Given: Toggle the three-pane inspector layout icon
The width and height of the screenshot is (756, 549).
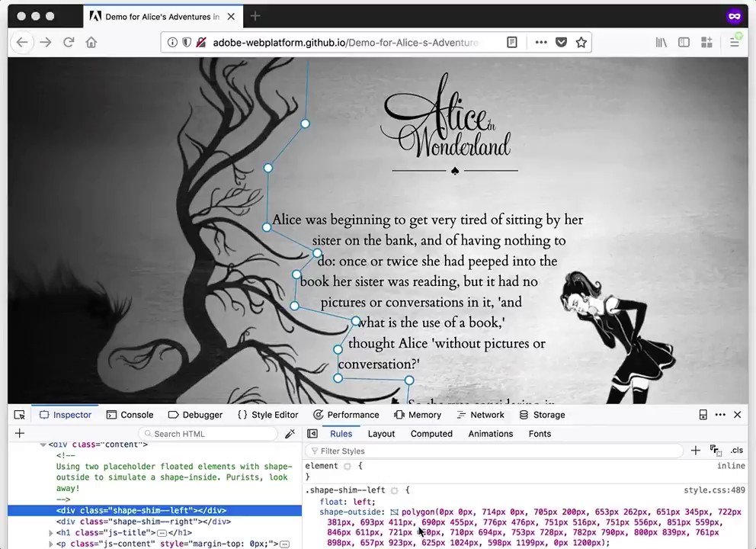Looking at the screenshot, I should (312, 434).
